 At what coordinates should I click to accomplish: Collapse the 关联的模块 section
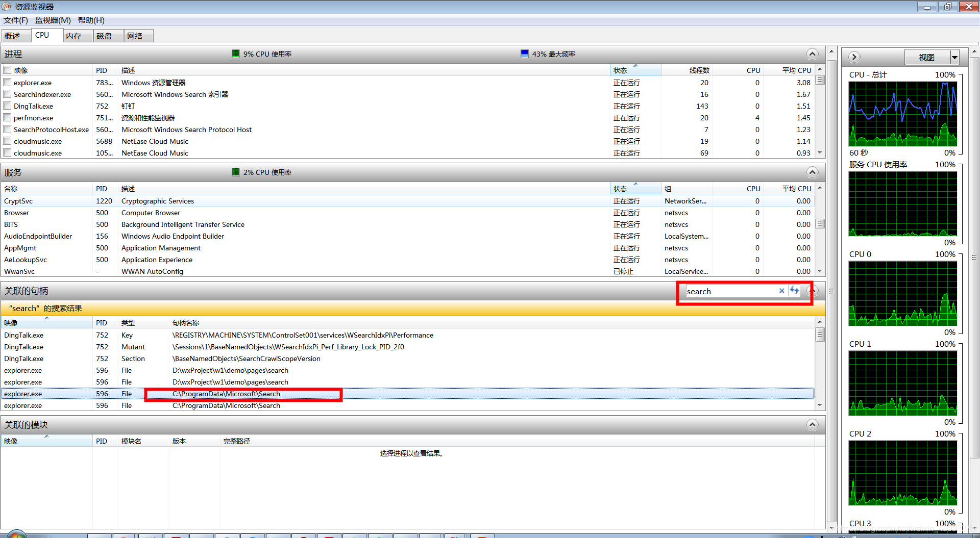(x=813, y=424)
